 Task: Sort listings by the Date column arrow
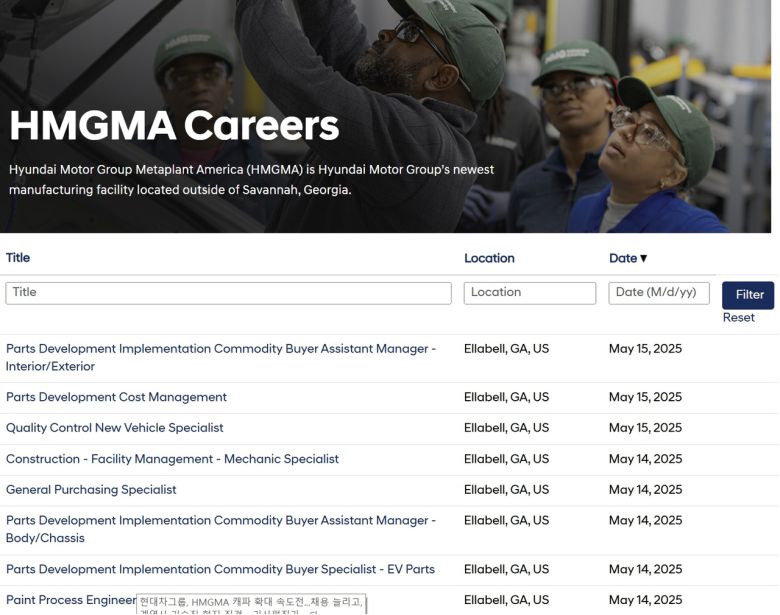click(644, 259)
